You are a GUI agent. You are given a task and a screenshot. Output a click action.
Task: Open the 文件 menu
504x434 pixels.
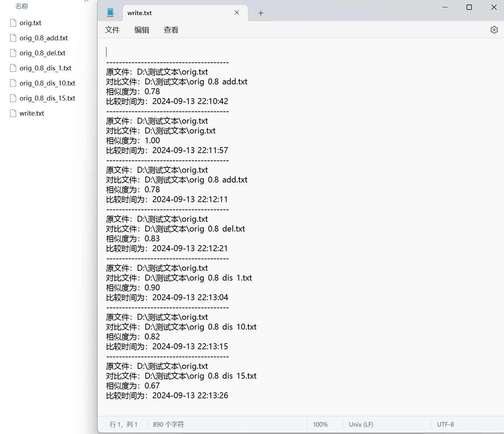(x=112, y=30)
